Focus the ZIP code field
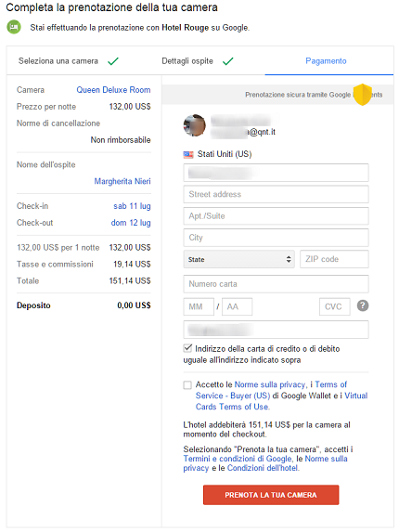The height and width of the screenshot is (532, 399). (334, 259)
